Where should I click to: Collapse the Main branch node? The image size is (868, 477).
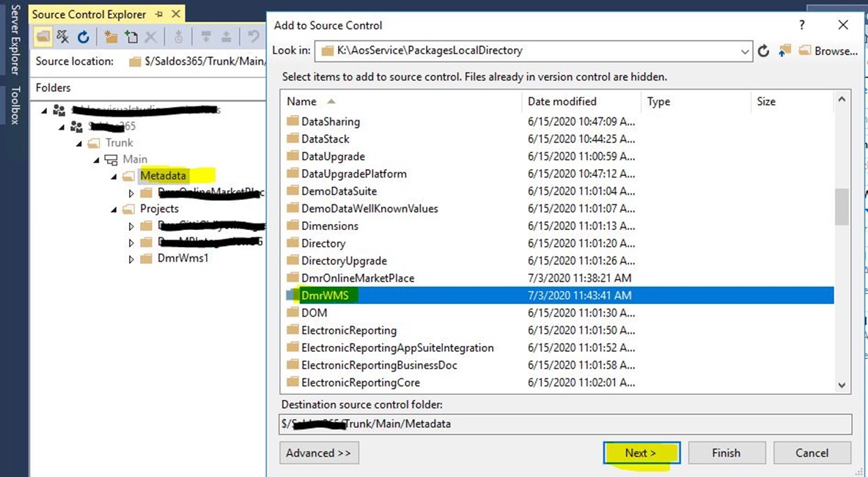tap(96, 160)
